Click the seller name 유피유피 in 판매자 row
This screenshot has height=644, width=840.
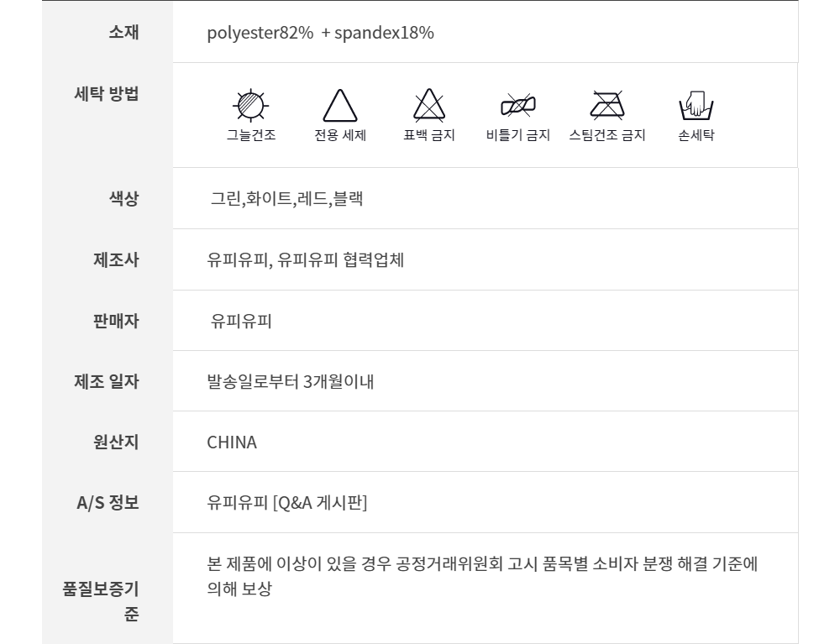tap(241, 321)
